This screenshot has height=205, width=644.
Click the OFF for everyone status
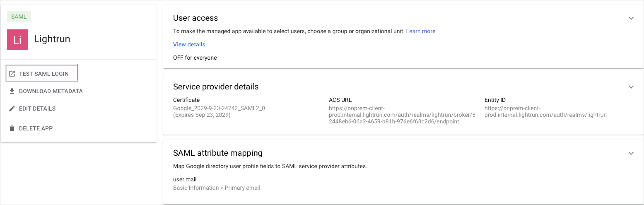point(195,58)
